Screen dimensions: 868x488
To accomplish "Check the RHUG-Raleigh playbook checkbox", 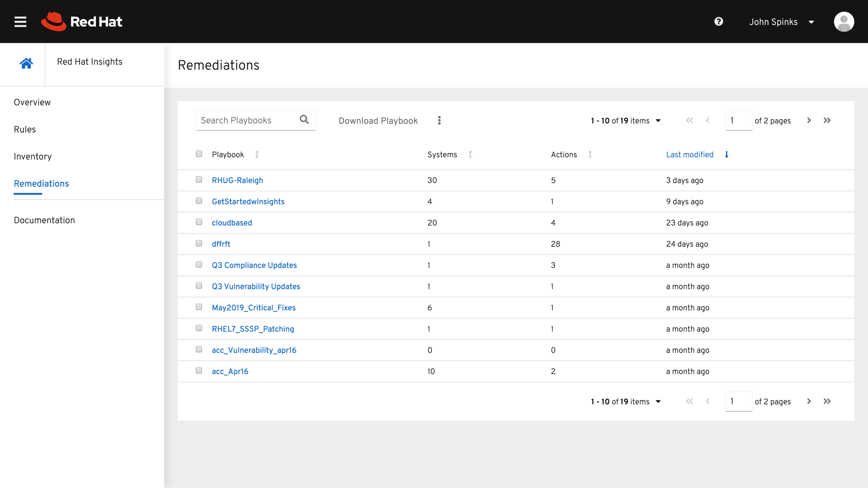I will pyautogui.click(x=199, y=180).
